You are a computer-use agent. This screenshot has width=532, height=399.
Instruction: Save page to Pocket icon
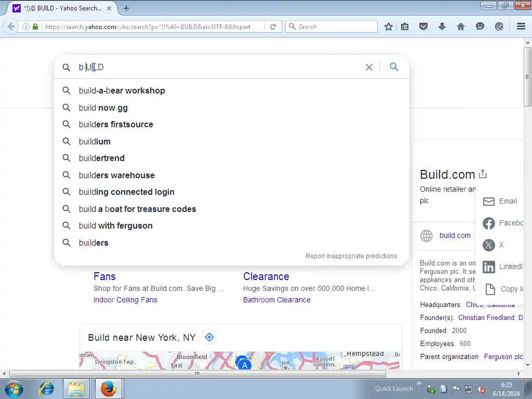pos(423,26)
